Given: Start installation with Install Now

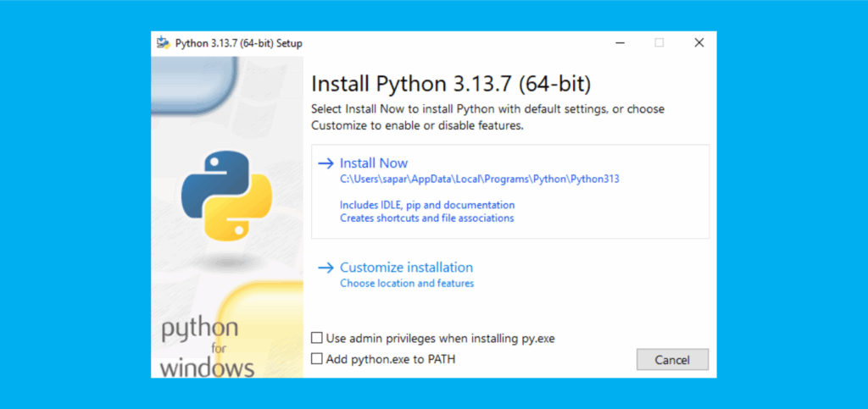Looking at the screenshot, I should coord(374,163).
